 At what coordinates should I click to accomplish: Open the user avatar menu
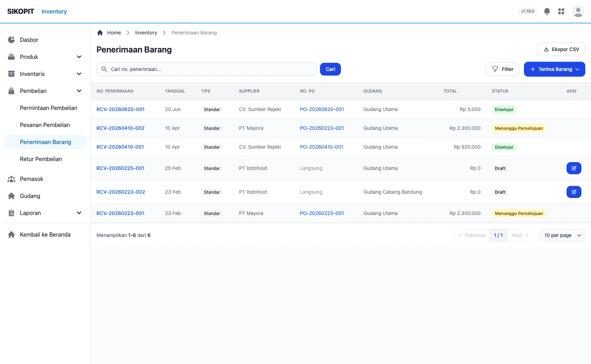click(x=578, y=11)
